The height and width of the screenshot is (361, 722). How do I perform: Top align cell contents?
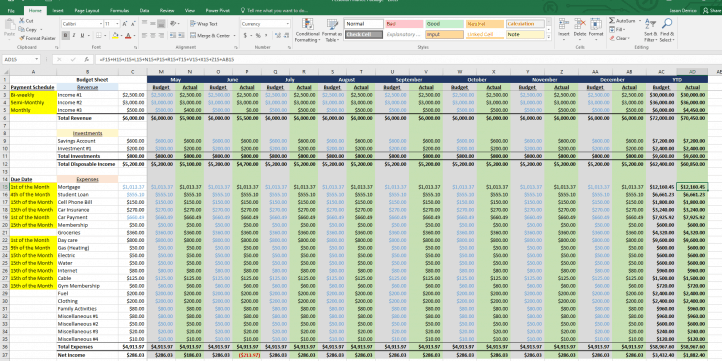145,23
